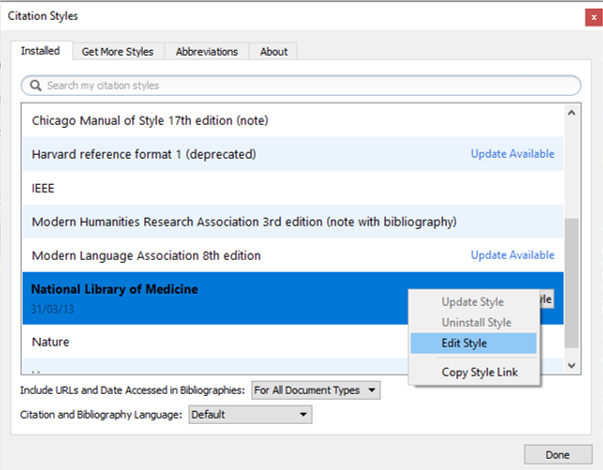Choose Edit Style in context menu
Image resolution: width=603 pixels, height=470 pixels.
click(473, 343)
